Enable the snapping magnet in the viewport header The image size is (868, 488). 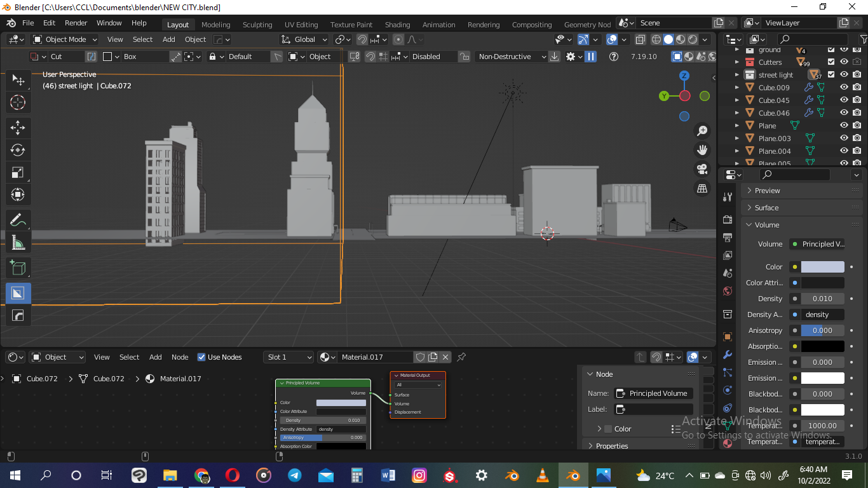[x=363, y=39]
